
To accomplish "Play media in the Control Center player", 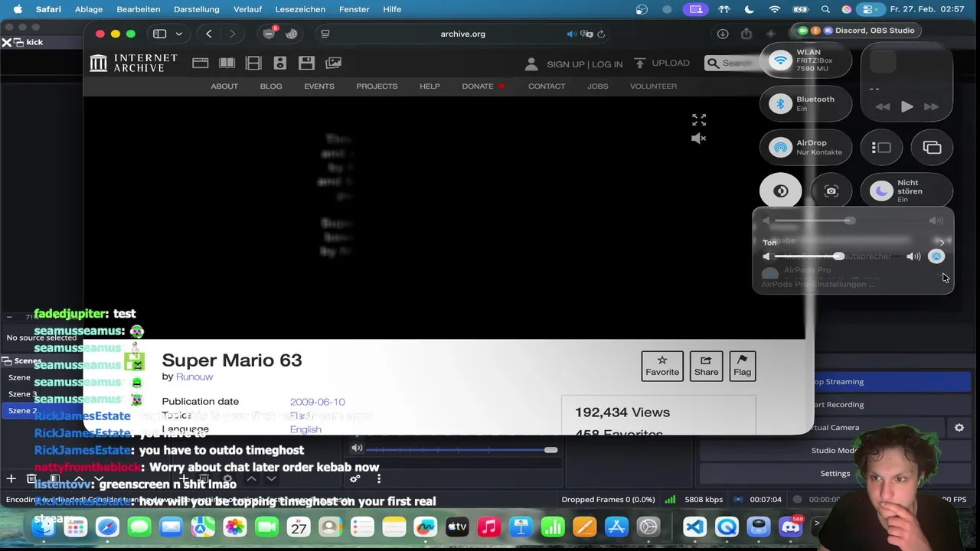I will point(906,107).
